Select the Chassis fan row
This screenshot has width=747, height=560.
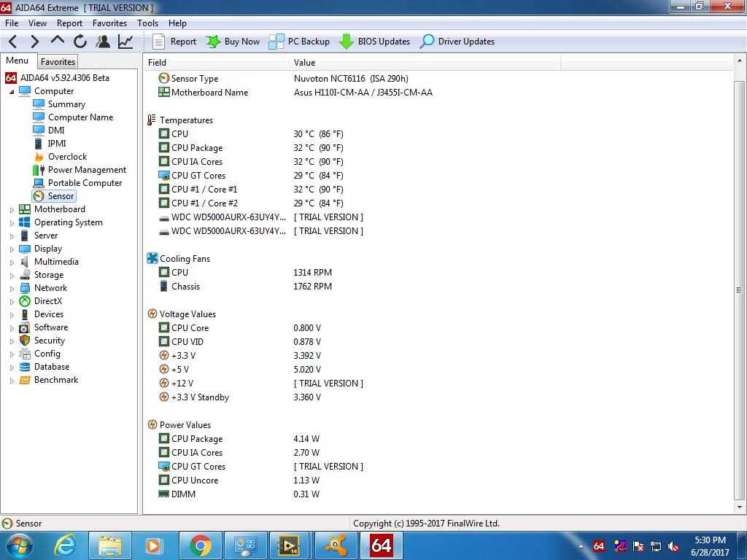pyautogui.click(x=438, y=286)
